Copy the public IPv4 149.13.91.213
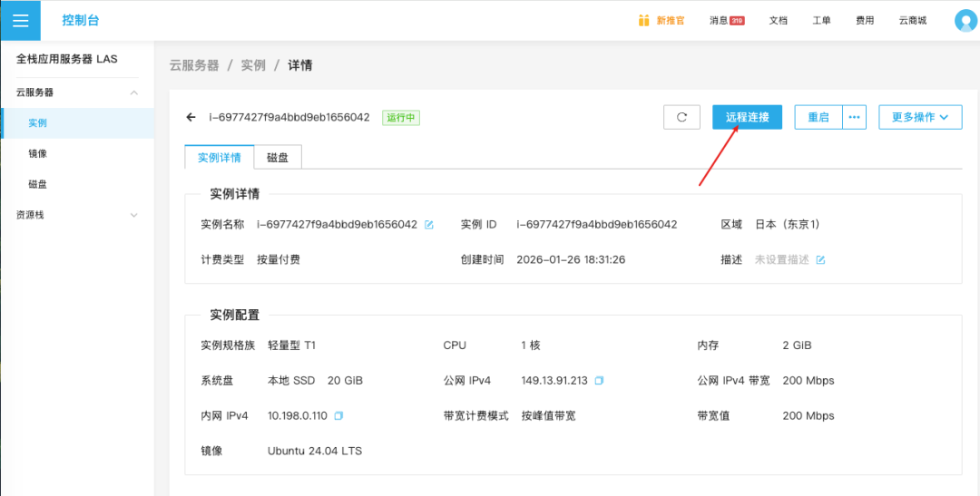Screen dimensions: 980x496 599,381
